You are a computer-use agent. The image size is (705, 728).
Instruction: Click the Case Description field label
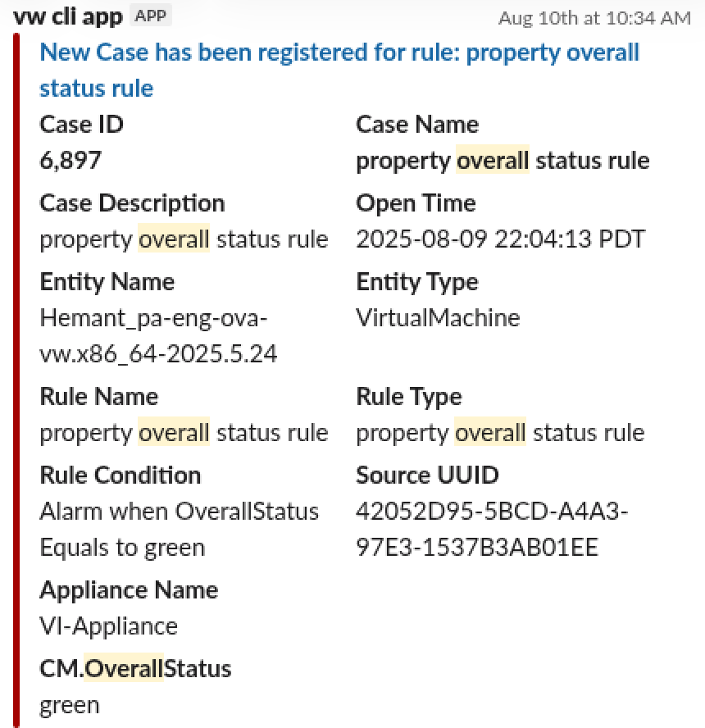click(x=132, y=203)
